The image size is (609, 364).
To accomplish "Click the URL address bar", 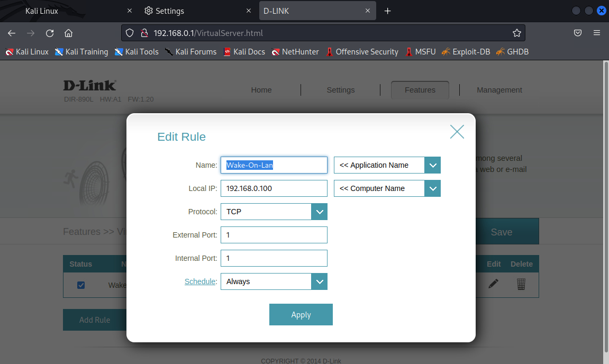I will [x=323, y=33].
